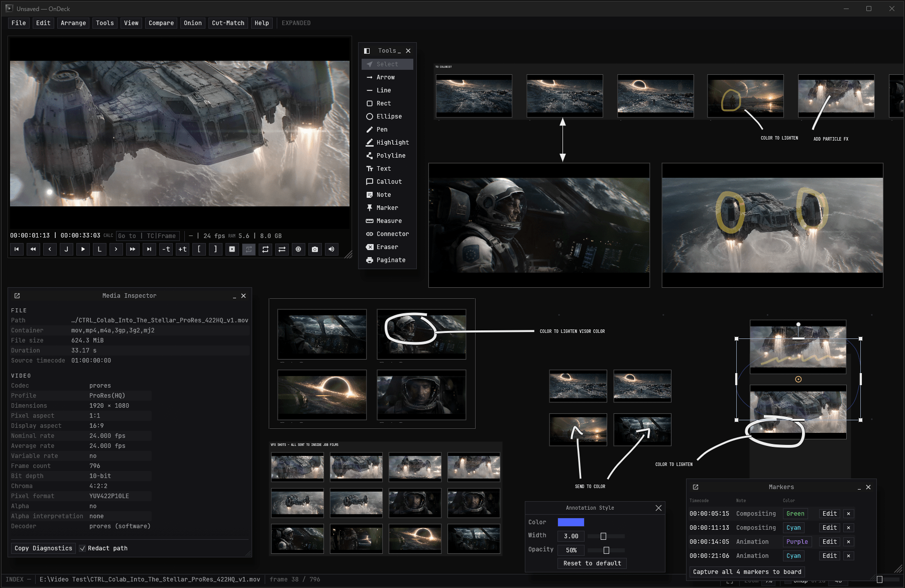Mute audio with the speaker button
The image size is (905, 588).
(x=331, y=249)
